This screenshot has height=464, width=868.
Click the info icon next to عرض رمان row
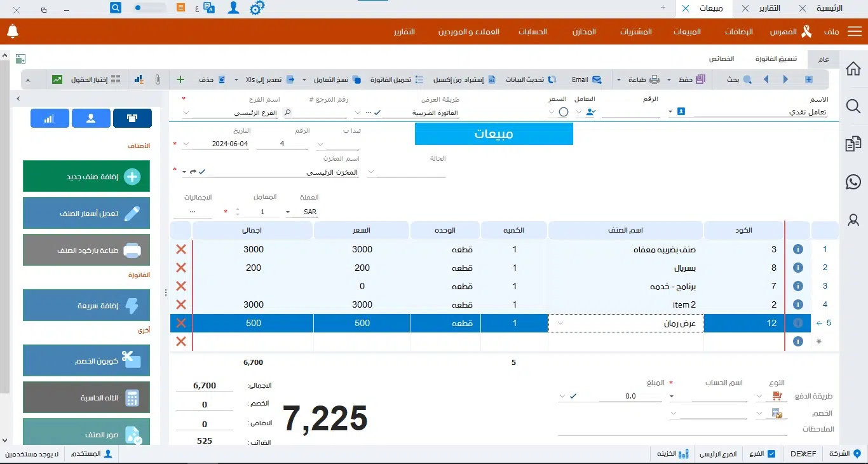pyautogui.click(x=797, y=323)
